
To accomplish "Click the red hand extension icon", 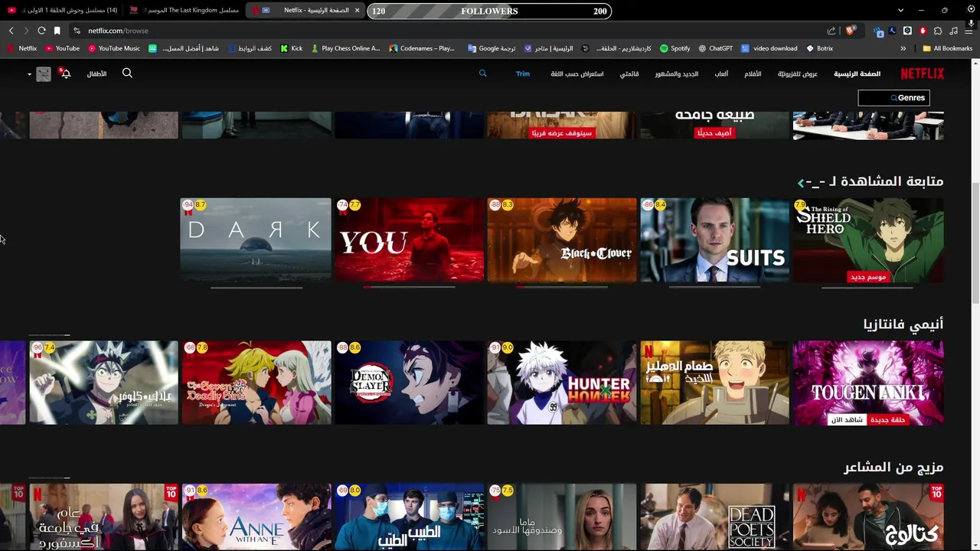I will click(923, 31).
